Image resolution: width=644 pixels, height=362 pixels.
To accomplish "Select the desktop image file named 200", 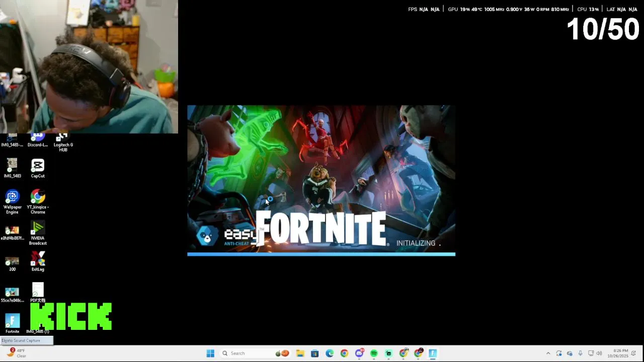I will point(12,264).
